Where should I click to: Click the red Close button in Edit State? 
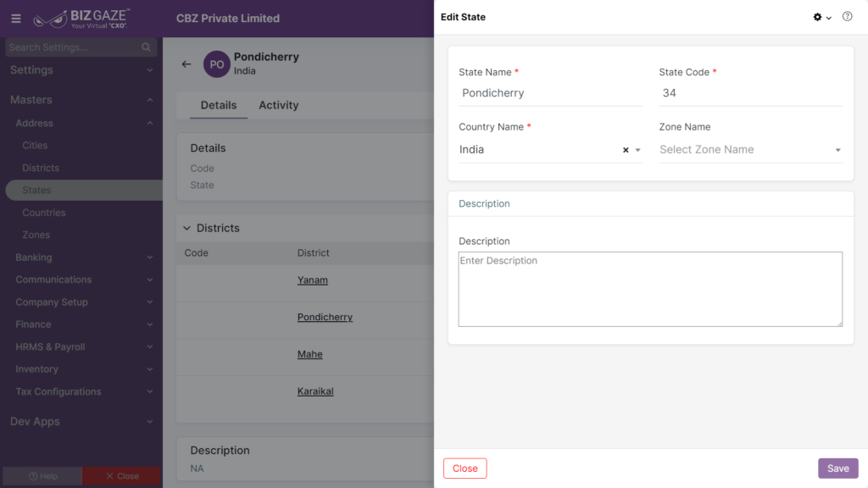465,468
